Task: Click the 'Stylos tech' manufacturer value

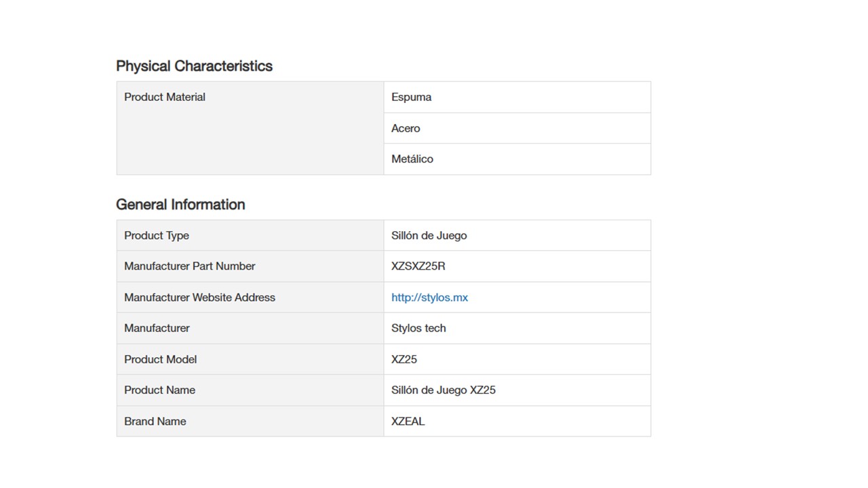Action: [x=418, y=328]
